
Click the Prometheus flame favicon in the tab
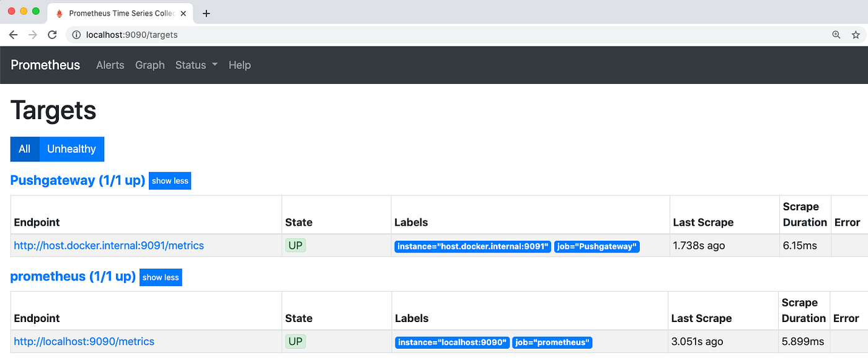click(x=60, y=13)
